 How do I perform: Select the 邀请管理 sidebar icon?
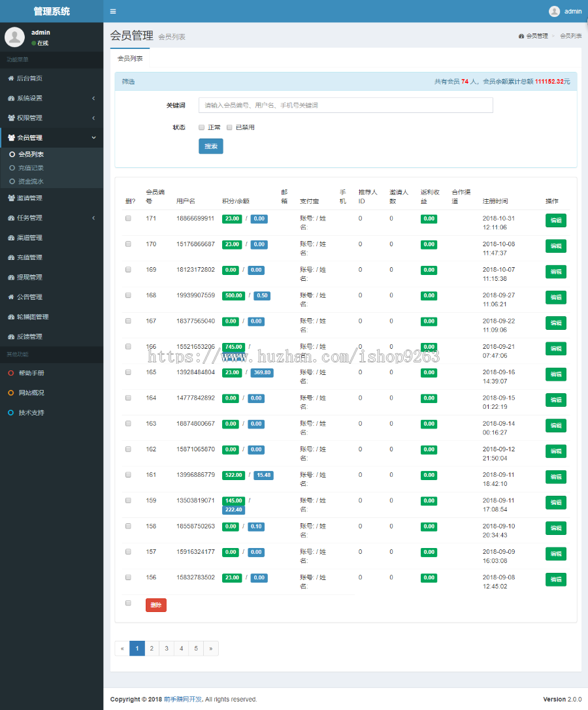pos(11,198)
